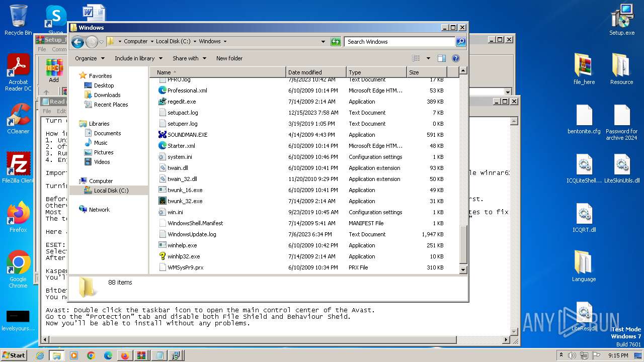Select Documents library
The image size is (644, 362).
click(x=107, y=133)
